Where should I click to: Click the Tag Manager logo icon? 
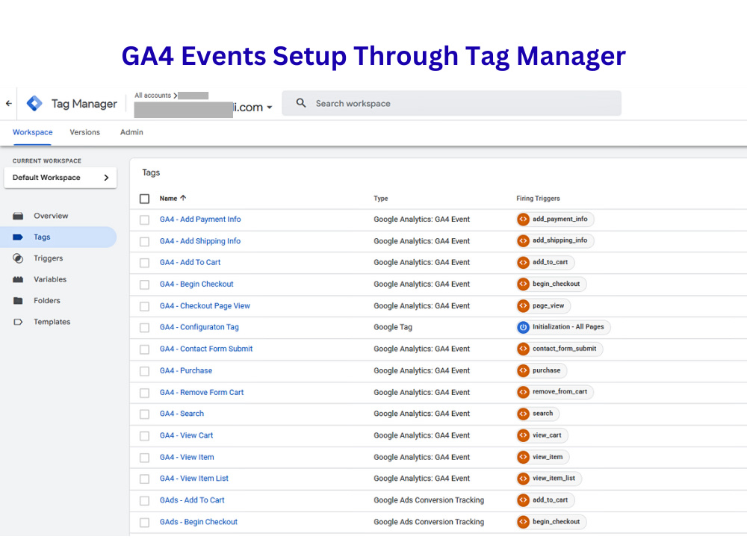[x=34, y=103]
